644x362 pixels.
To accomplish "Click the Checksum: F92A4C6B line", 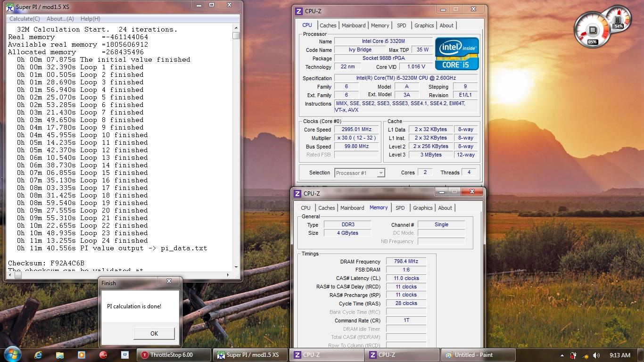I will tap(46, 263).
